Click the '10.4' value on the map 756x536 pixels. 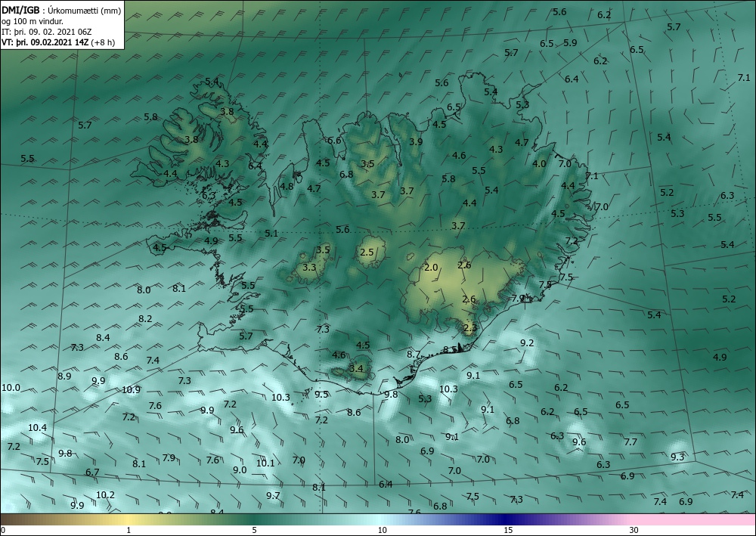click(37, 428)
